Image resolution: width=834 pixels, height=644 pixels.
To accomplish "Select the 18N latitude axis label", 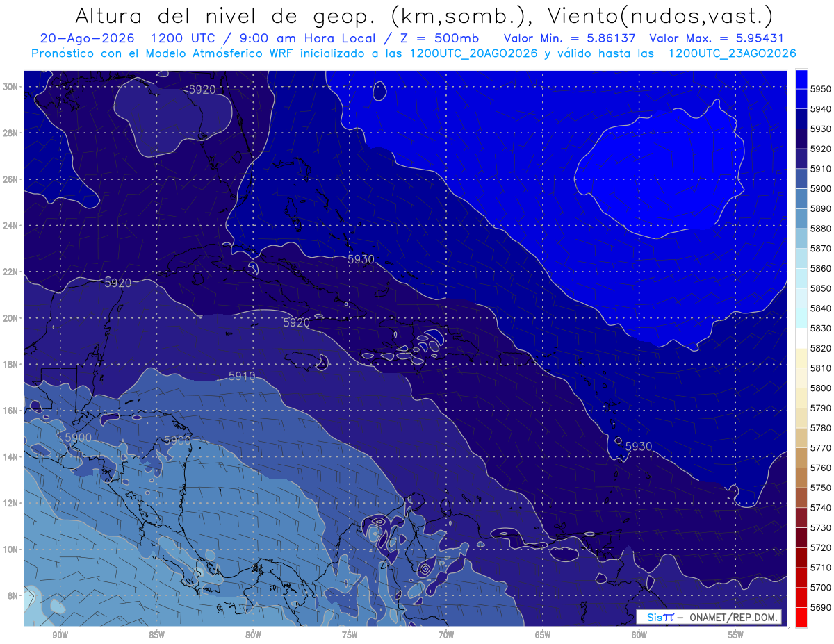I will [10, 364].
